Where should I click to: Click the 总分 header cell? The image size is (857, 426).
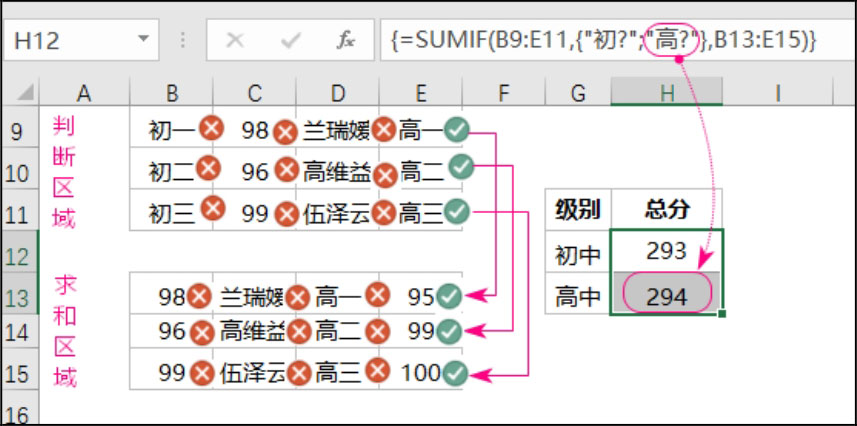pyautogui.click(x=667, y=209)
